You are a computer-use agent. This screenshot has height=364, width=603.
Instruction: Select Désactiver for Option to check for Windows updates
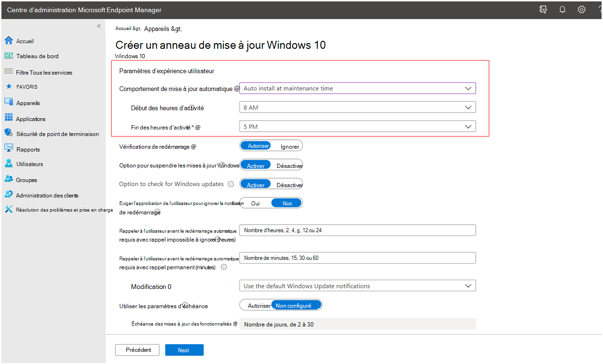[289, 185]
